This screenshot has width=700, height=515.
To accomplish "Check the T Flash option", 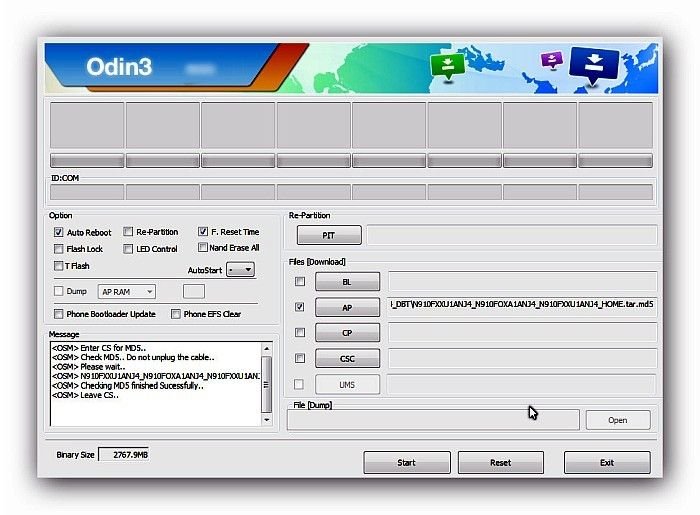I will pos(58,266).
